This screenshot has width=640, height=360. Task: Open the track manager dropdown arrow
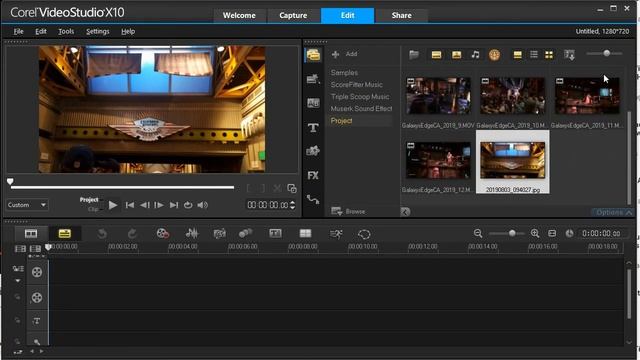pos(18,281)
